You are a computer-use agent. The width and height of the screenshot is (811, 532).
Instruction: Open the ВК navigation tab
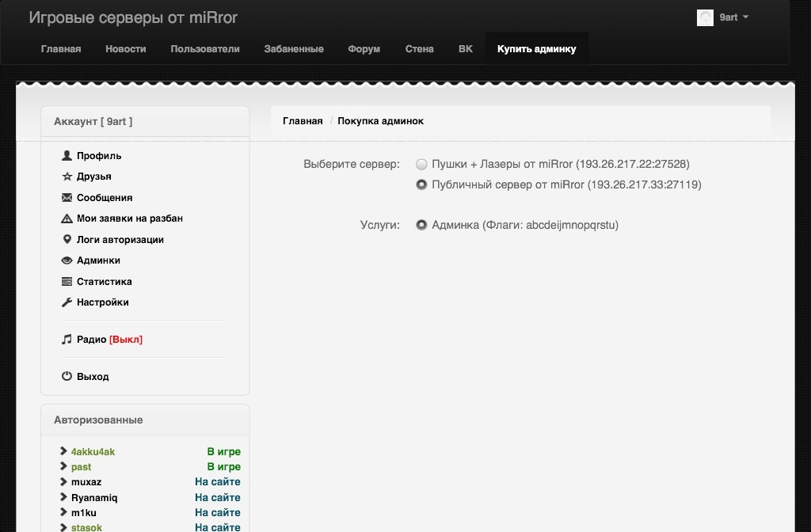466,49
